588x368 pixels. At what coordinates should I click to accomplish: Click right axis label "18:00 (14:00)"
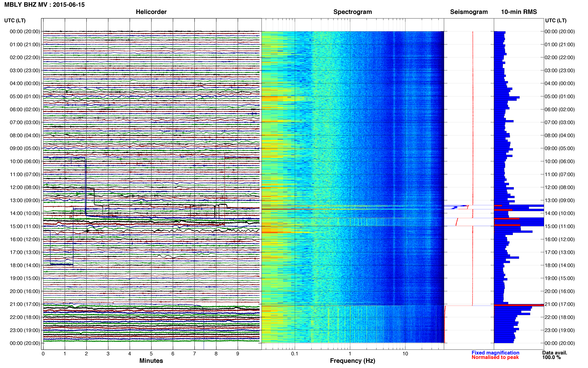click(x=560, y=265)
